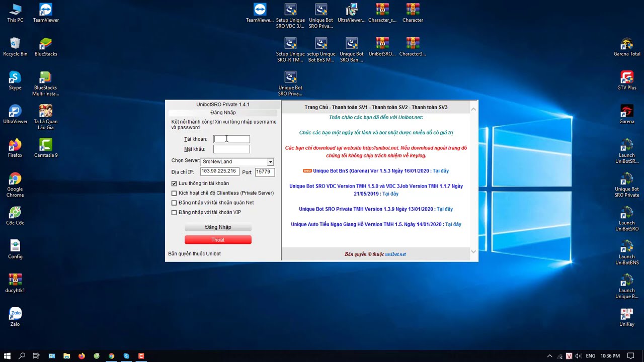Open Unique Bot SRO Ban installer
The image size is (644, 362).
(x=352, y=50)
